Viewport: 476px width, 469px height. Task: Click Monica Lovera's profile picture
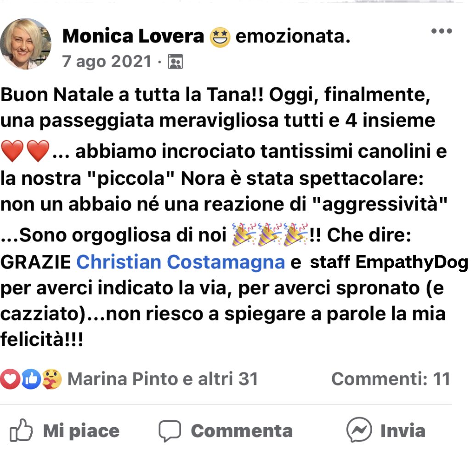tap(26, 44)
